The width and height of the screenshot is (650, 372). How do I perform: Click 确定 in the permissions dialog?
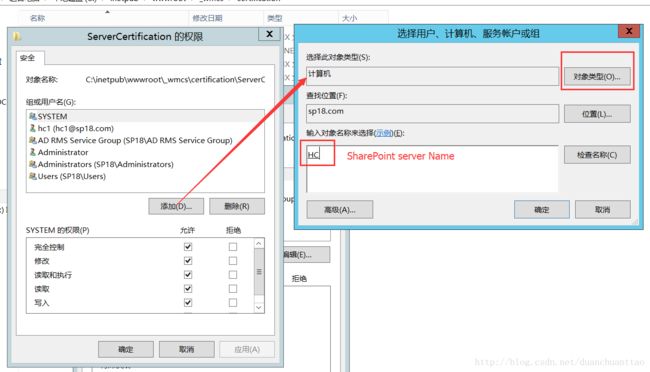click(x=126, y=349)
